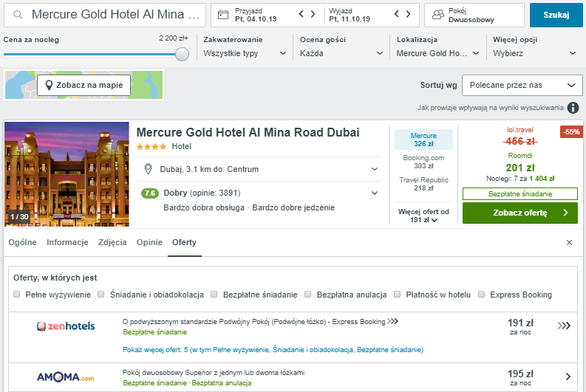This screenshot has height=392, width=586.
Task: Select Mercure 326 zł offer
Action: click(423, 140)
